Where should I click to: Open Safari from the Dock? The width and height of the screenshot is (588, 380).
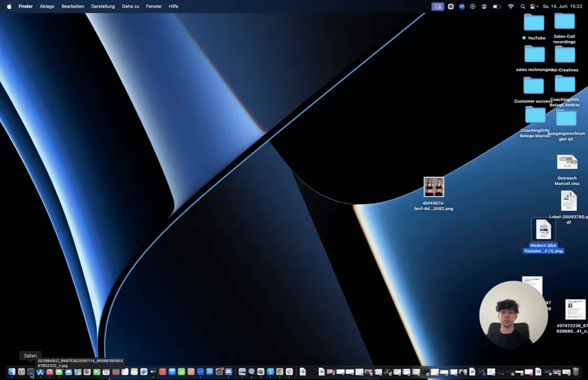click(31, 372)
